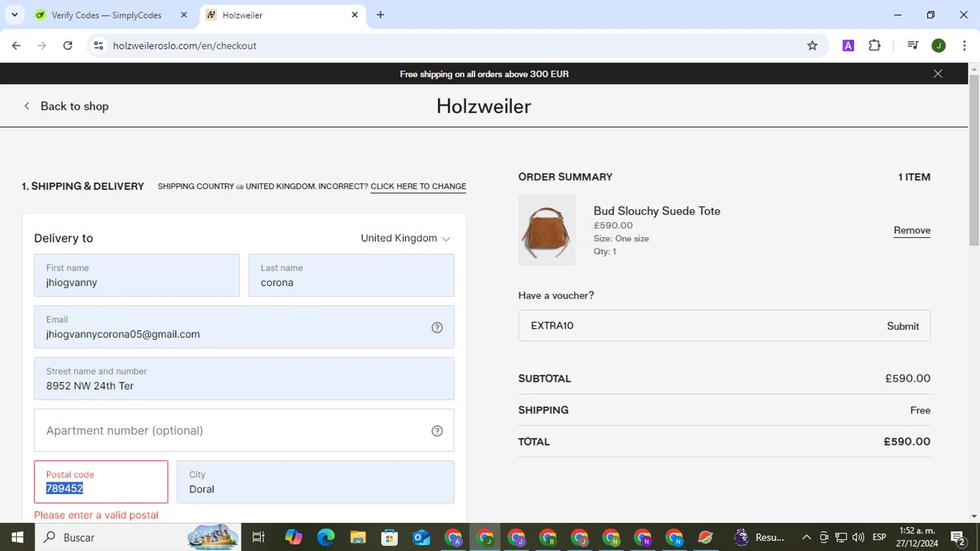Click here to change shipping country
This screenshot has height=551, width=980.
click(x=418, y=186)
